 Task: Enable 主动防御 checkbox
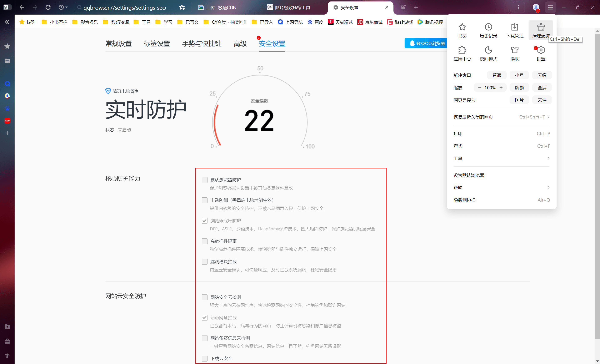tap(204, 200)
